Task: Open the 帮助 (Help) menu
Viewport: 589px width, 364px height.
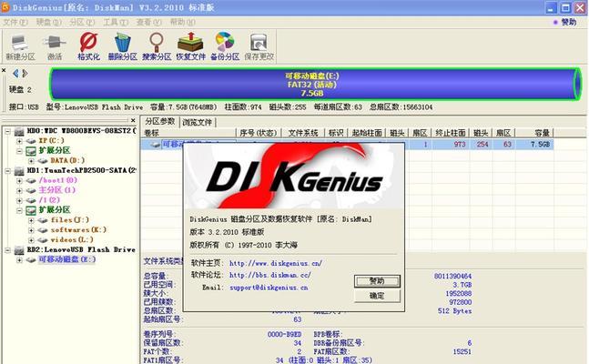Action: [183, 22]
